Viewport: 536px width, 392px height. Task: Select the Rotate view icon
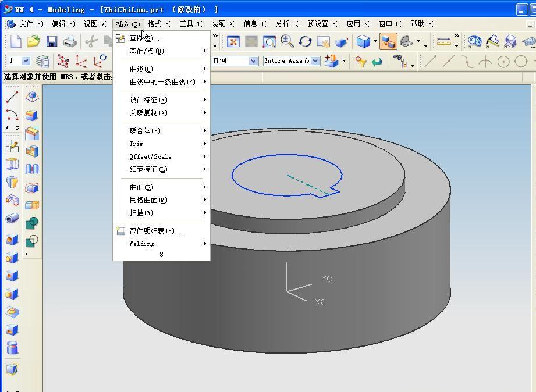(306, 41)
